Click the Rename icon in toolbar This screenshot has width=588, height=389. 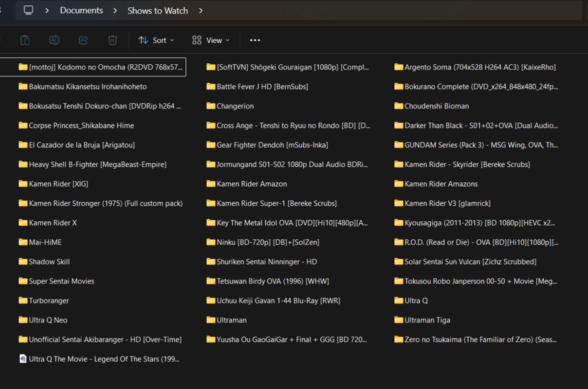[54, 40]
